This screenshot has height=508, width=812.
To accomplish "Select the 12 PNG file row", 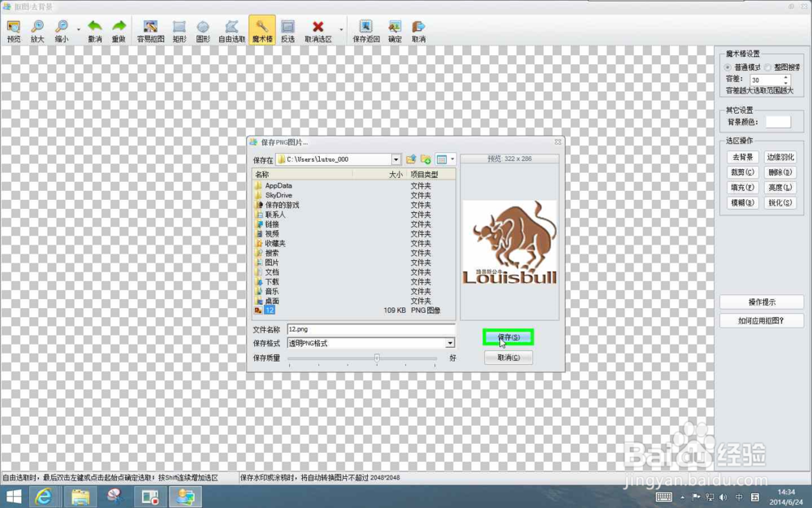I will [354, 310].
